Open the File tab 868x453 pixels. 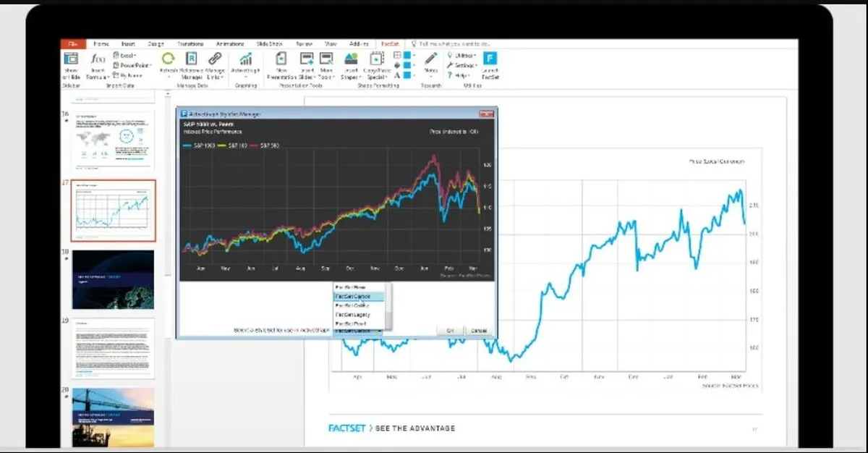pyautogui.click(x=72, y=43)
